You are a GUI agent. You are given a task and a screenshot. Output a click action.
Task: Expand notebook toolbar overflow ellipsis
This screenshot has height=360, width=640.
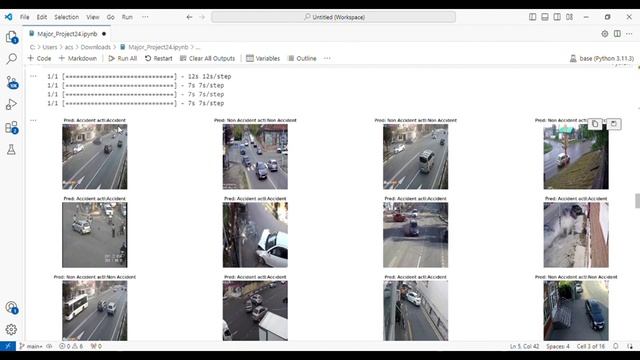click(x=327, y=58)
